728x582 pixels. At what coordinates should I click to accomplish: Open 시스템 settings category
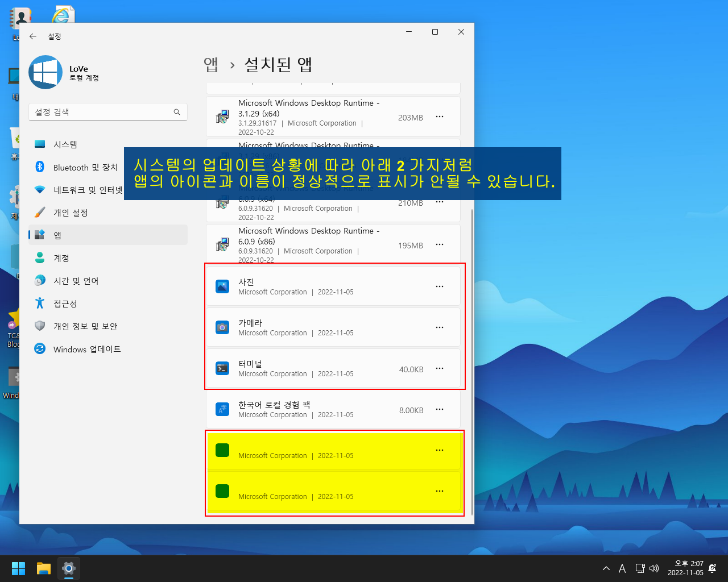[108, 144]
